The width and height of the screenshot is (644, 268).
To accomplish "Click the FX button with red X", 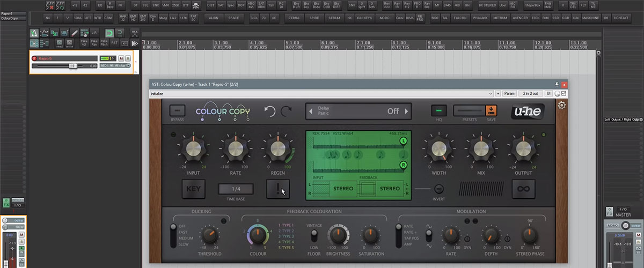I will [x=50, y=5].
